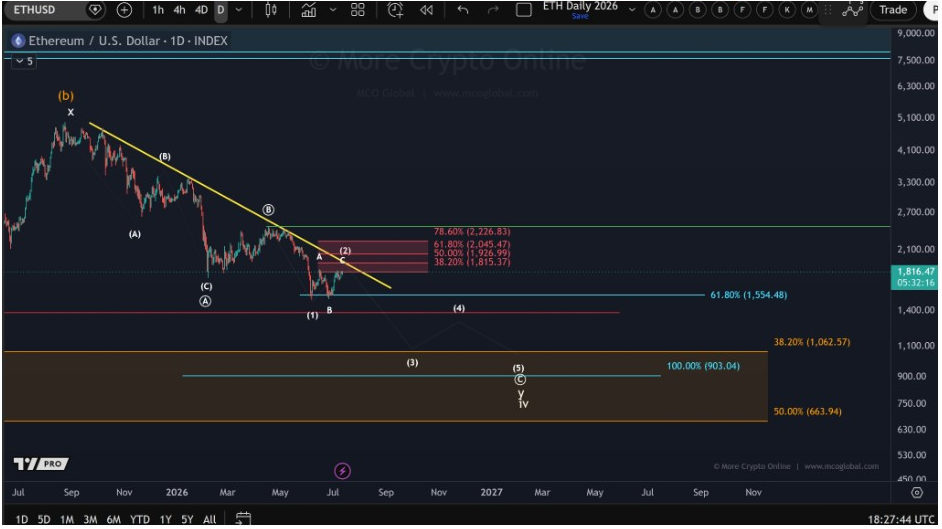Screen dimensions: 942x529
Task: Open the candlestick chart type selector
Action: point(271,10)
